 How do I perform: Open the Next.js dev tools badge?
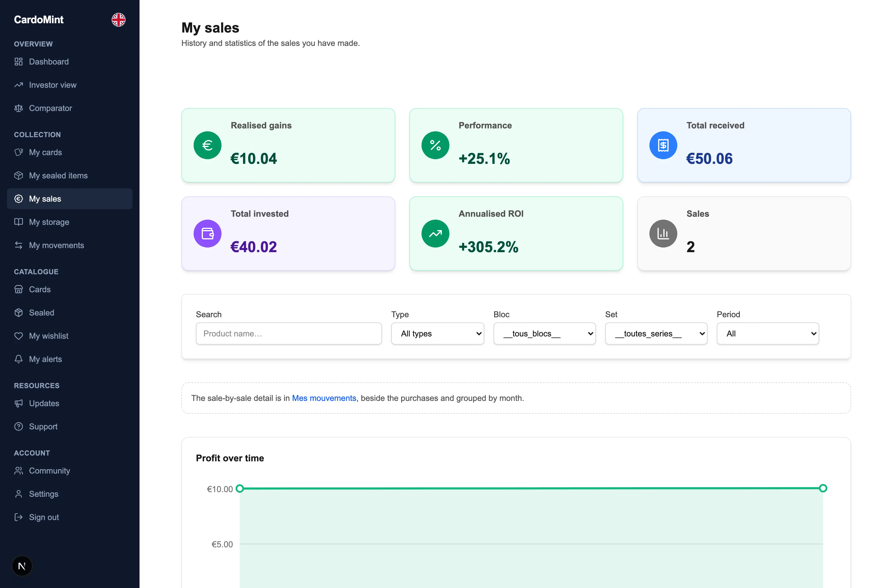click(22, 566)
